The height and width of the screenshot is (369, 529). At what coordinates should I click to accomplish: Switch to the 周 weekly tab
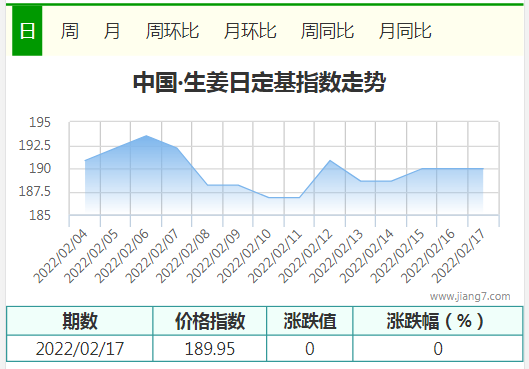pyautogui.click(x=70, y=31)
